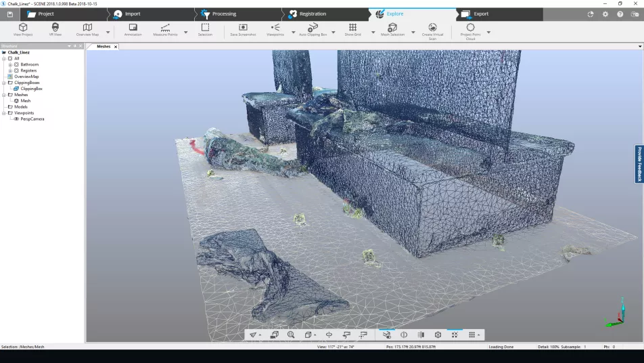Click Save Screenshot icon
The width and height of the screenshot is (644, 363).
tap(244, 28)
